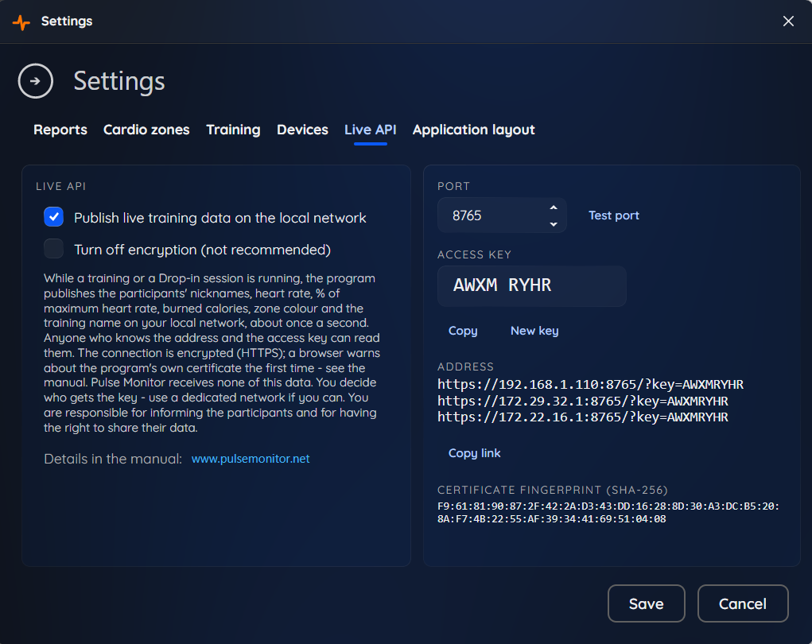Click the ACCESS KEY section label
Viewport: 812px width, 644px height.
click(474, 254)
